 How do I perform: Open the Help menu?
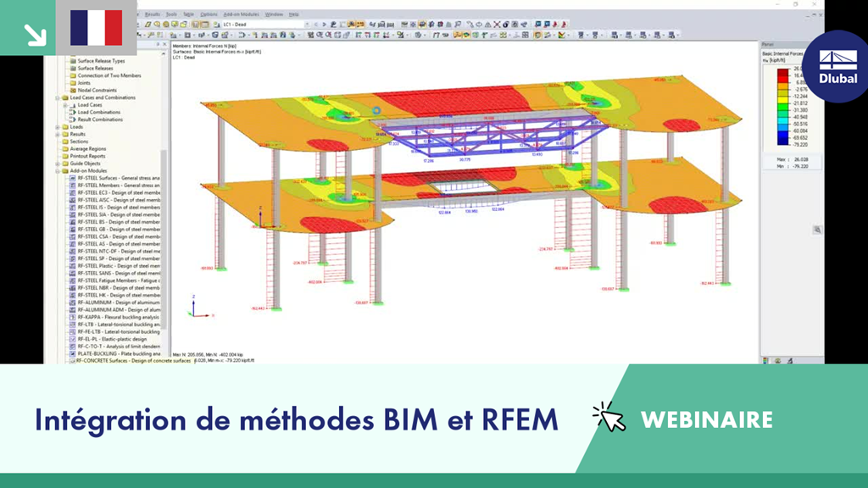pyautogui.click(x=294, y=14)
